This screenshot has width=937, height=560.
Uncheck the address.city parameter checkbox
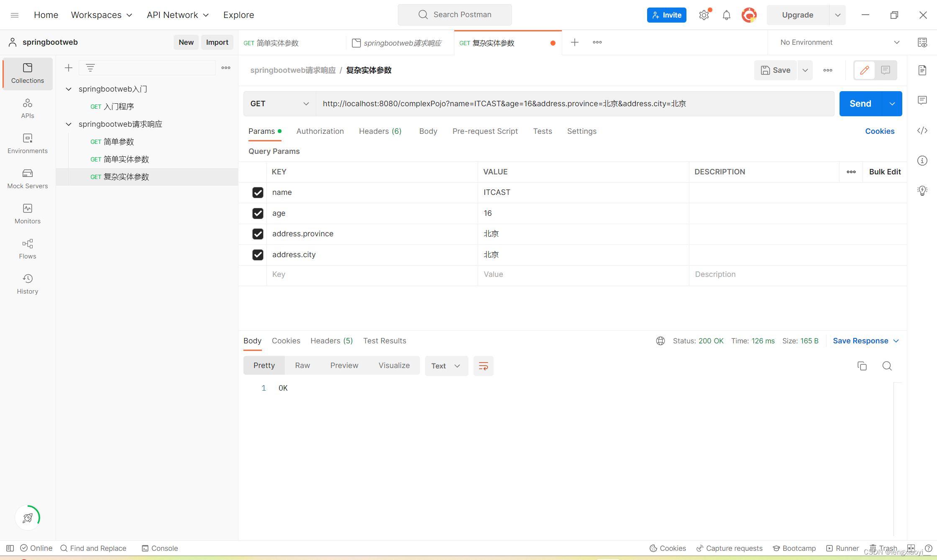point(258,255)
